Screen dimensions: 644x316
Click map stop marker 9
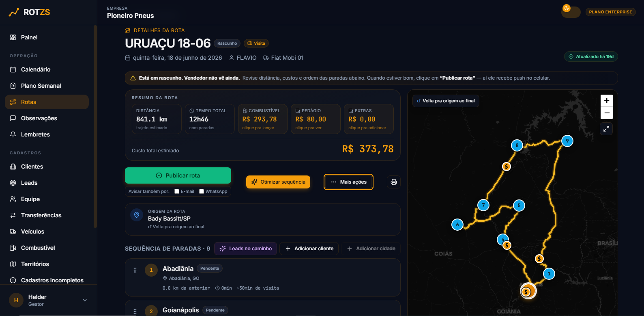pyautogui.click(x=567, y=141)
